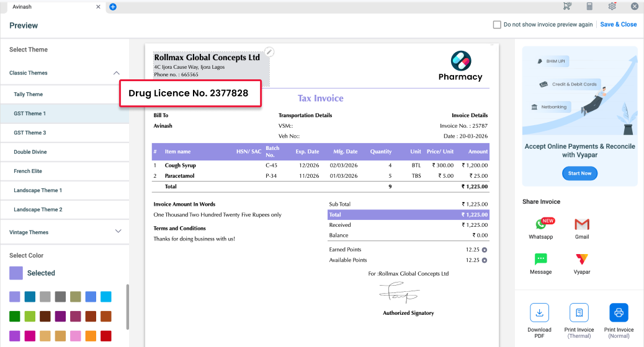The image size is (644, 347).
Task: Expand the Vintage Themes section
Action: tap(119, 231)
